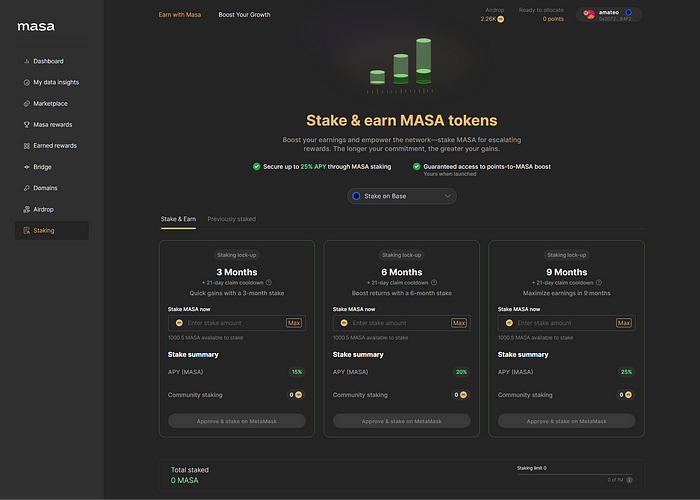Click the 25% APY badge
Screen dimensions: 700x500
click(x=626, y=372)
